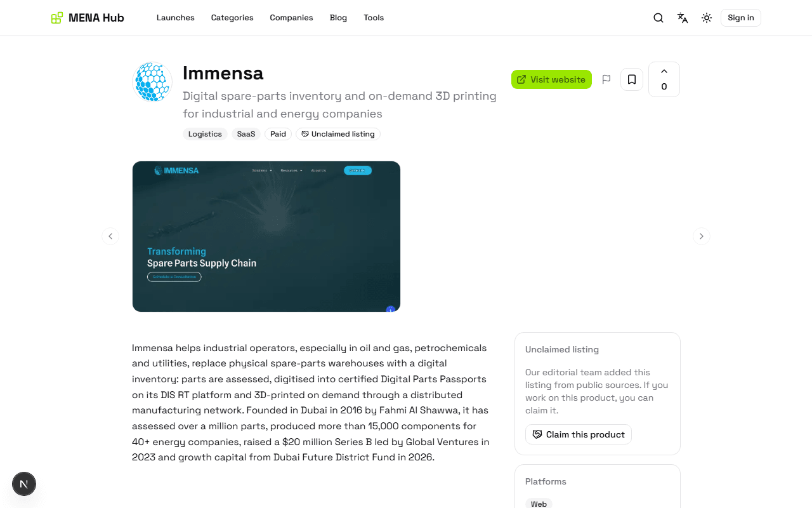Viewport: 812px width, 508px height.
Task: Click the Platforms sidebar heading
Action: (x=546, y=481)
